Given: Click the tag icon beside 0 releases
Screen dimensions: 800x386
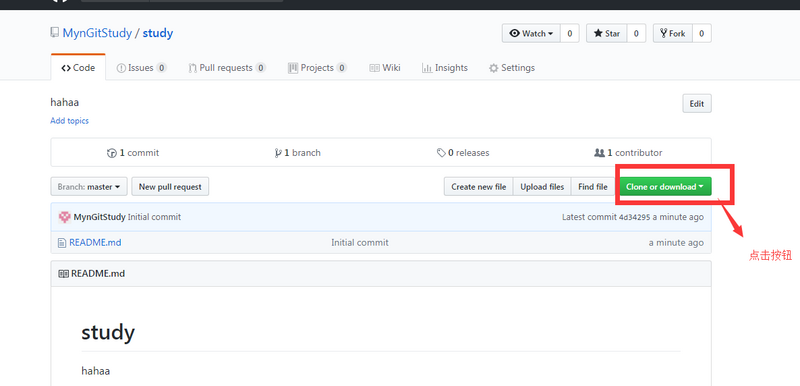Looking at the screenshot, I should point(441,153).
